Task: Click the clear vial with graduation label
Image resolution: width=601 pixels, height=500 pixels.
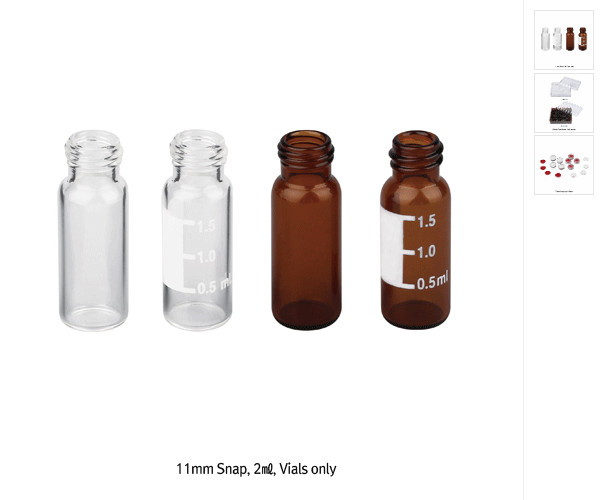Action: 197,230
